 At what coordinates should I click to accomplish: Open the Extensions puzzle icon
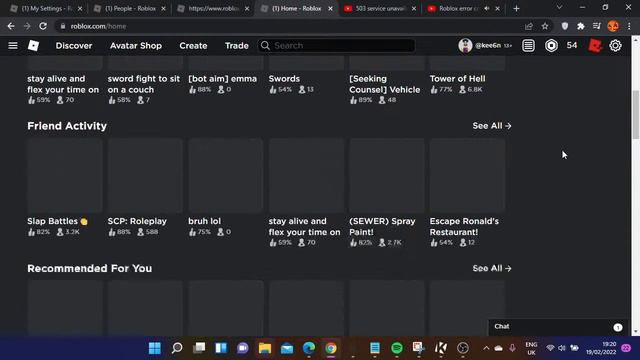coord(580,26)
